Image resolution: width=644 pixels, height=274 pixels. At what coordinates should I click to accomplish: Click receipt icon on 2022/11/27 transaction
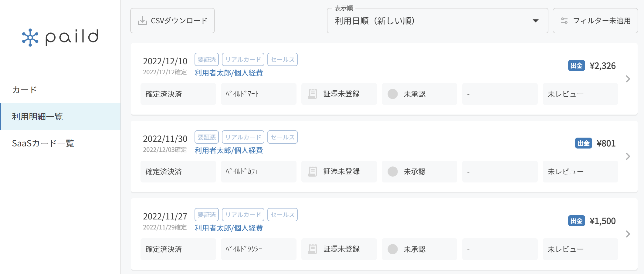[312, 249]
